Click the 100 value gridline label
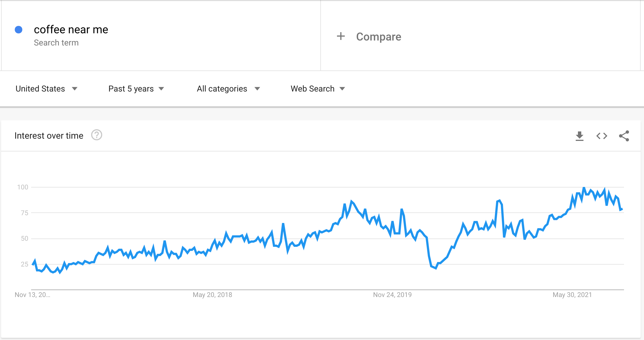This screenshot has height=340, width=644. [23, 187]
